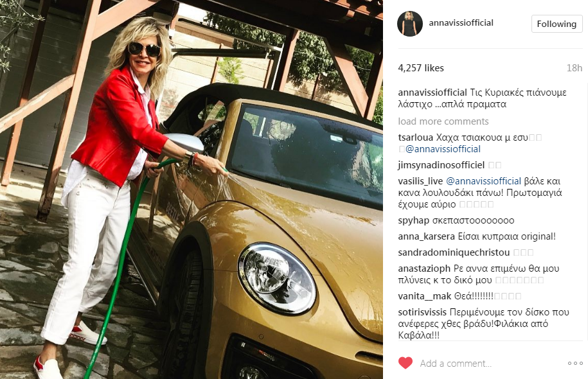The image size is (588, 379).
Task: View the 4,257 likes list
Action: click(x=421, y=68)
